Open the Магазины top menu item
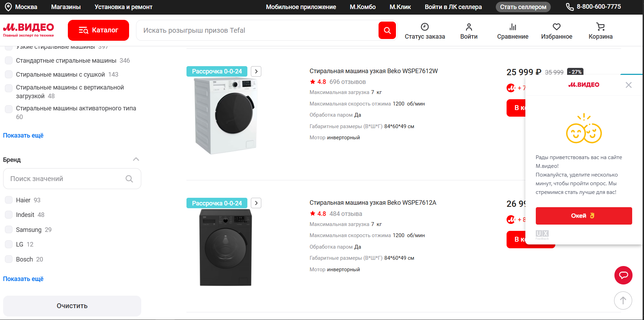Image resolution: width=644 pixels, height=320 pixels. pos(66,7)
